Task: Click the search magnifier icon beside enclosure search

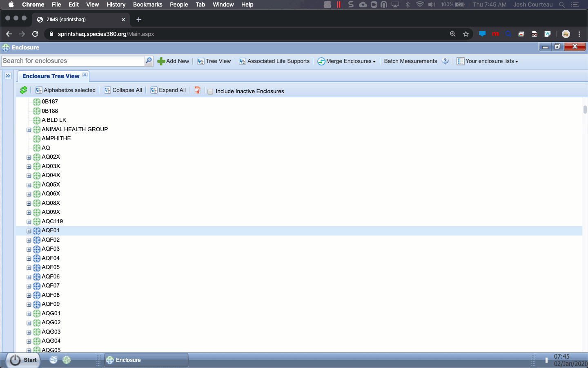Action: (x=149, y=61)
